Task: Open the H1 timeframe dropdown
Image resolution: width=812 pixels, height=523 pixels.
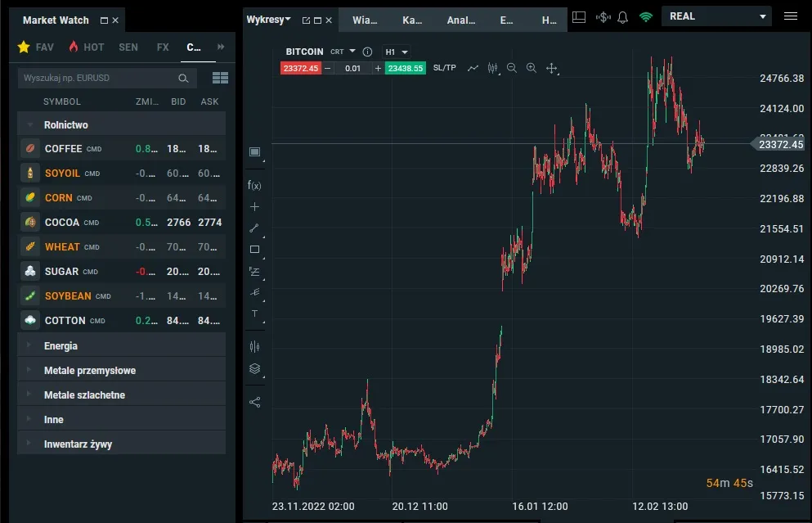Action: [x=396, y=52]
